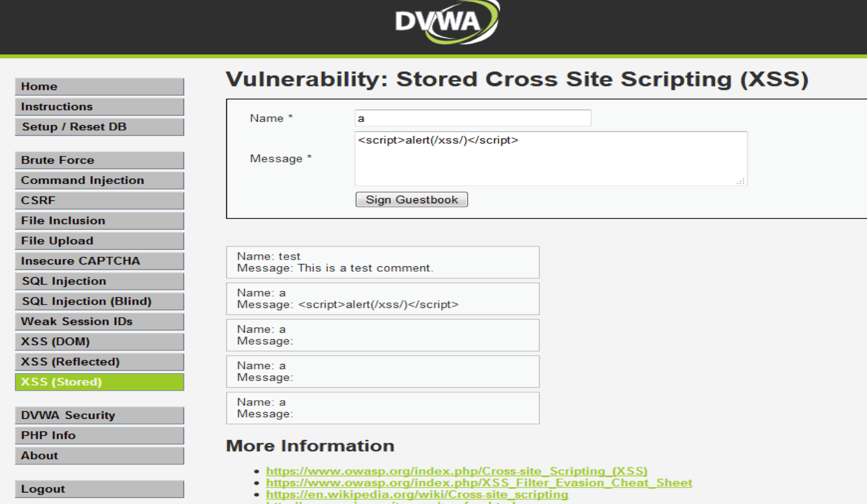Open Wikipedia Cross-site scripting link
Image resolution: width=867 pixels, height=504 pixels.
click(417, 494)
